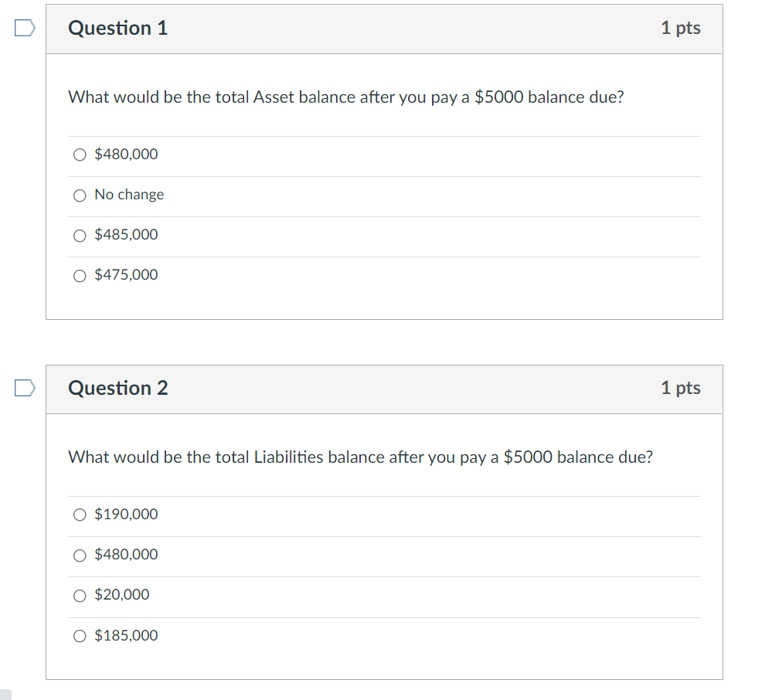Screen dimensions: 782x700
Task: Pick $475,000 in Question 1
Action: pyautogui.click(x=80, y=275)
